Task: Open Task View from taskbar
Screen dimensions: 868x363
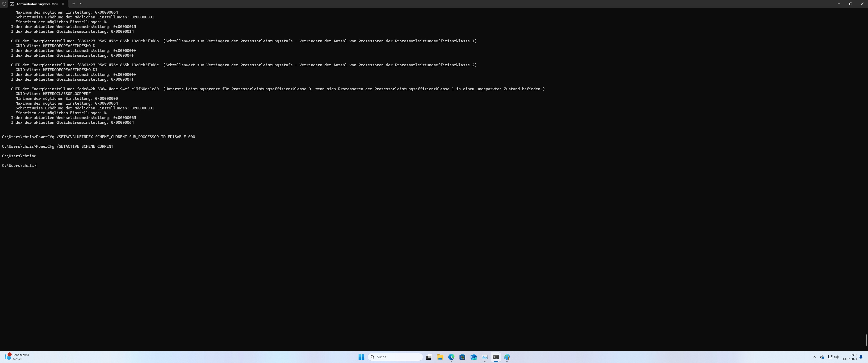Action: tap(429, 357)
